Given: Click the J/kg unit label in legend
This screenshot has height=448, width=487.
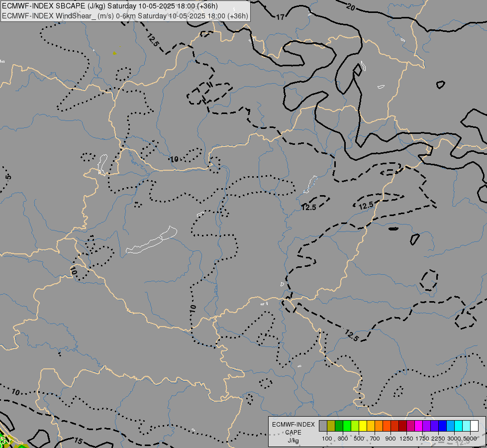Looking at the screenshot, I should tap(293, 441).
